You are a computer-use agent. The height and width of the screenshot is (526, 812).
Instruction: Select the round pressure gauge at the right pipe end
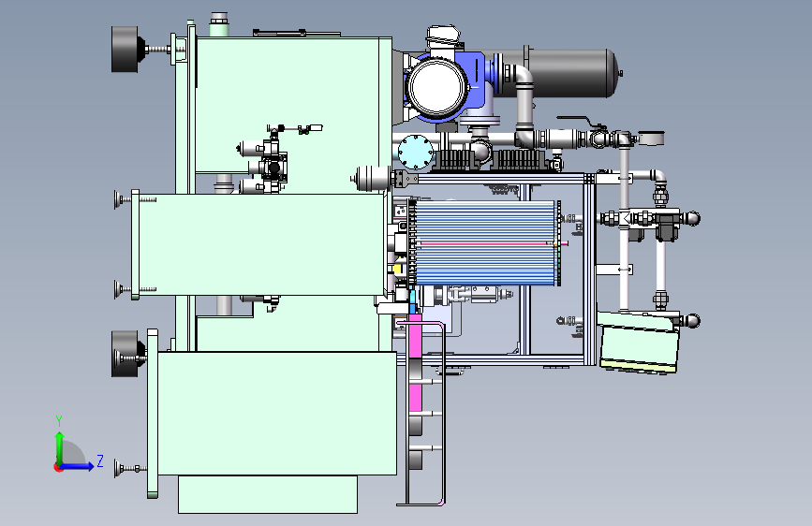(651, 138)
